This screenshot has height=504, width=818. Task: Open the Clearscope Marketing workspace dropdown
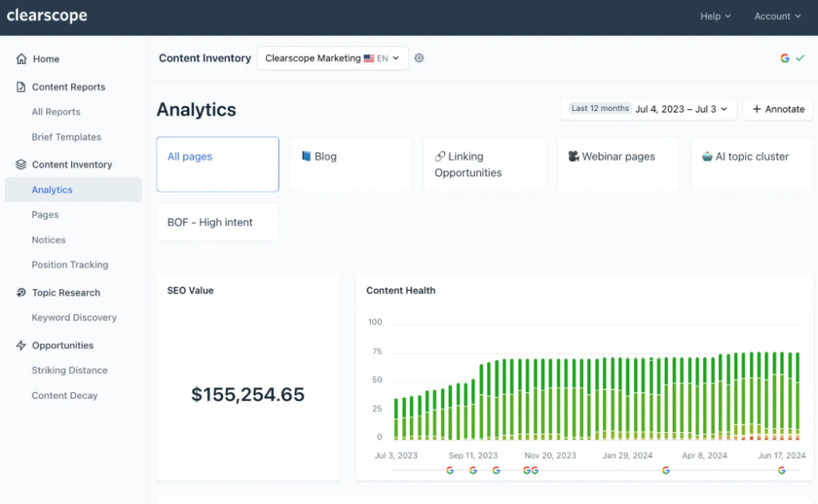coord(332,58)
